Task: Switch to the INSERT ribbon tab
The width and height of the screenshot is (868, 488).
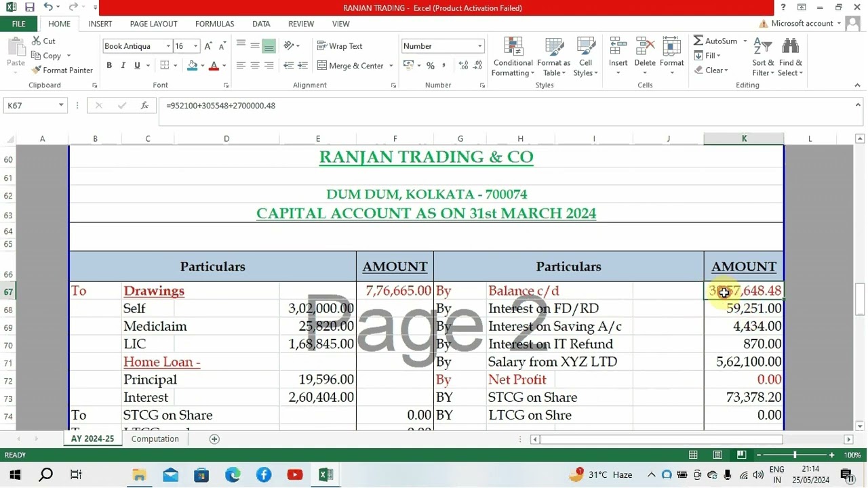Action: coord(100,24)
